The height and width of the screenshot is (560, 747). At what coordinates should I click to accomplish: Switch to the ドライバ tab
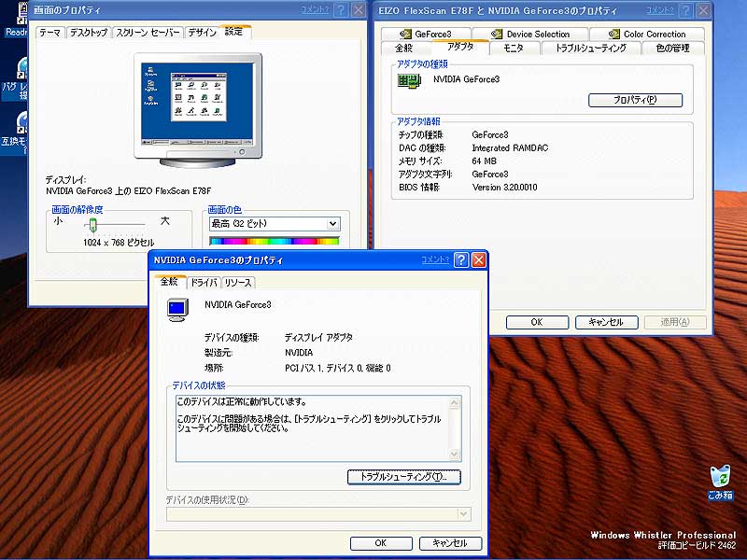204,283
